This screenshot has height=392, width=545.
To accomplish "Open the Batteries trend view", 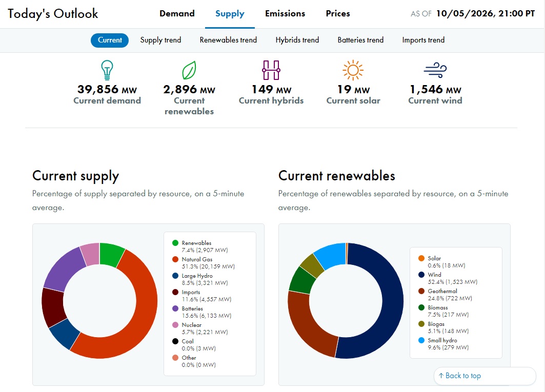I will [360, 40].
